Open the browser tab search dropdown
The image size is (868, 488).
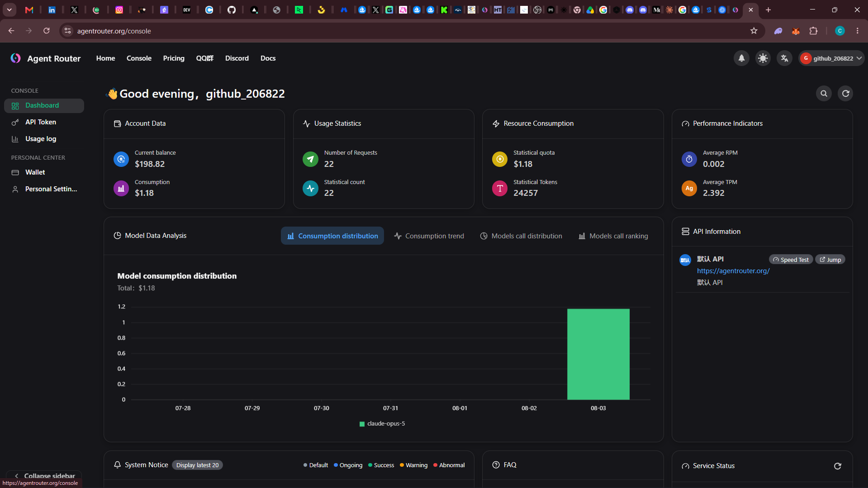point(9,9)
